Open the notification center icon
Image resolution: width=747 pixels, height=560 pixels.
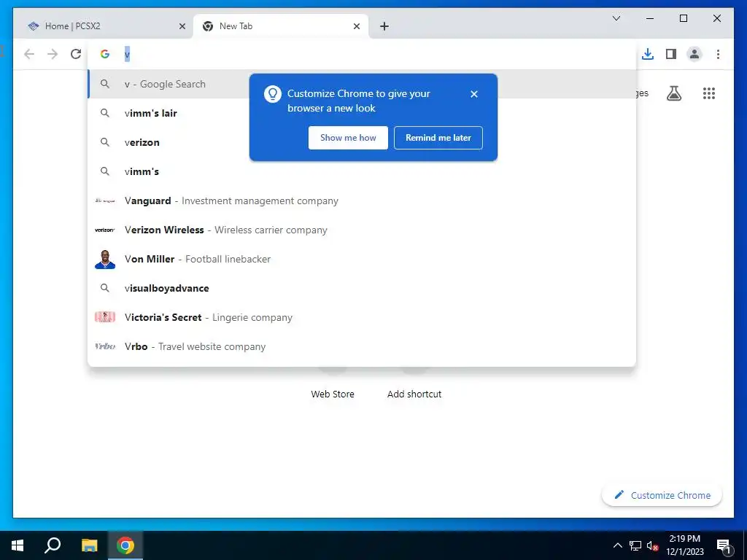tap(724, 546)
